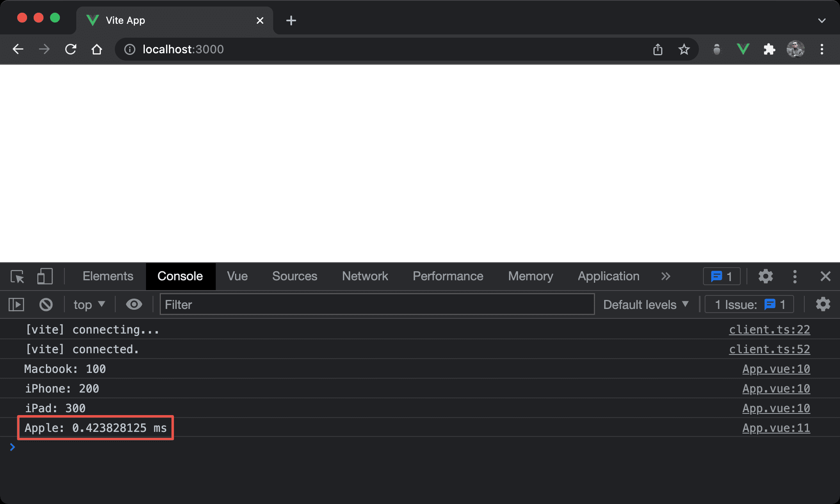Toggle the device toolbar icon
This screenshot has width=840, height=504.
coord(45,277)
